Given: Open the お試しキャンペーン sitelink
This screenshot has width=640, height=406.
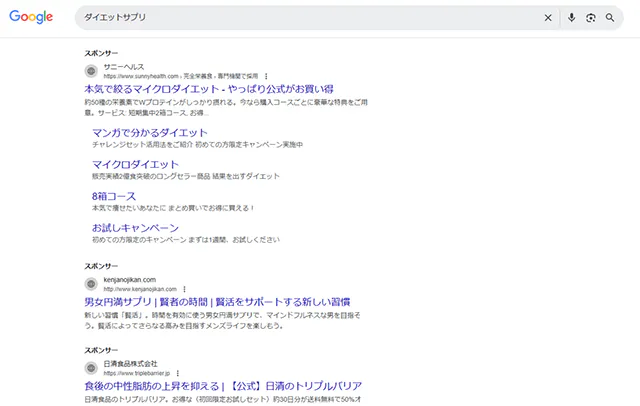Looking at the screenshot, I should (x=136, y=228).
